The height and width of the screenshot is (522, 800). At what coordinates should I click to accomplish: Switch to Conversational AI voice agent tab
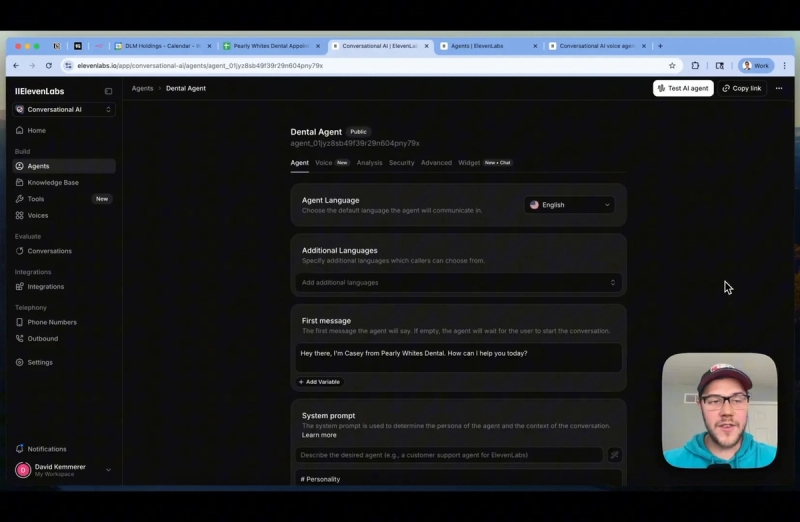pos(597,46)
